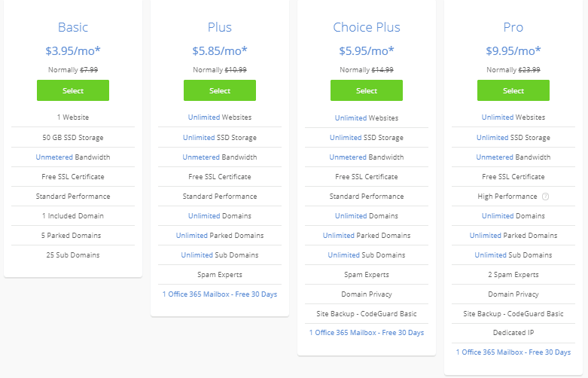Select the Basic plan
The width and height of the screenshot is (588, 378).
coord(73,90)
